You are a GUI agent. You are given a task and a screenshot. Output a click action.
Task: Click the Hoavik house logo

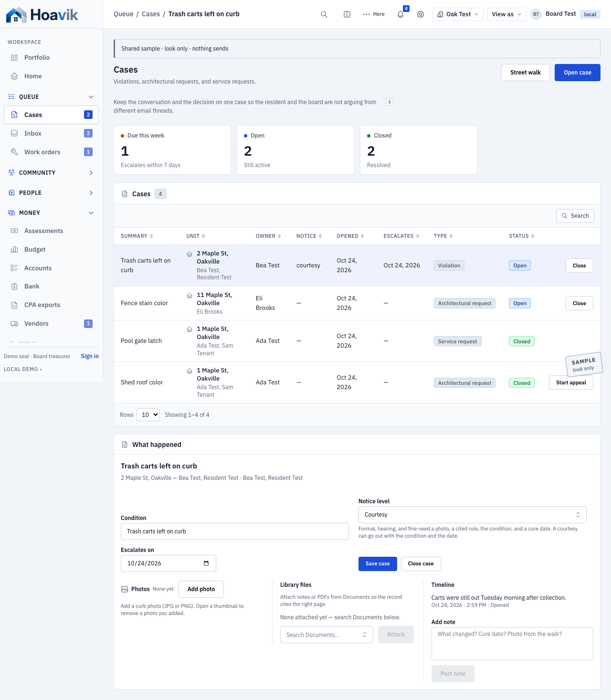(x=16, y=15)
